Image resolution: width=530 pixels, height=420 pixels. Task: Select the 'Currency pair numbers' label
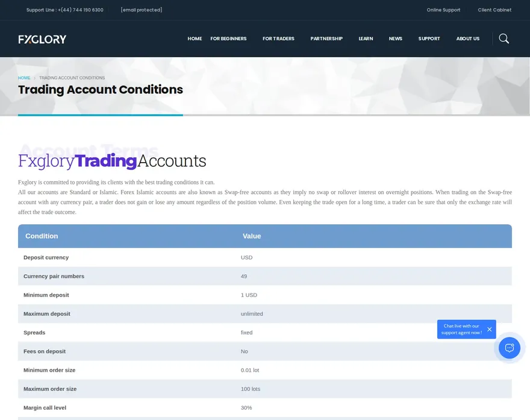54,276
